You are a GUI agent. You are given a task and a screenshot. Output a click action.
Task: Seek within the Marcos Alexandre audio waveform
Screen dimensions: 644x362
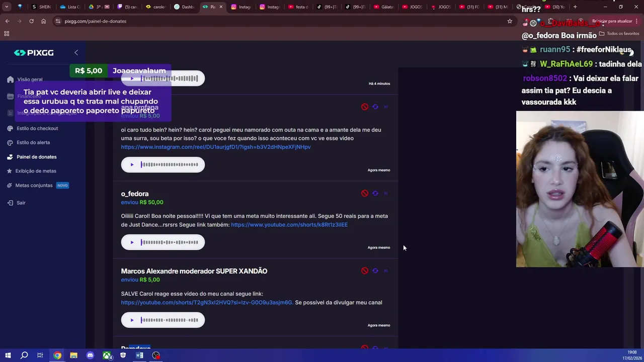(170, 320)
